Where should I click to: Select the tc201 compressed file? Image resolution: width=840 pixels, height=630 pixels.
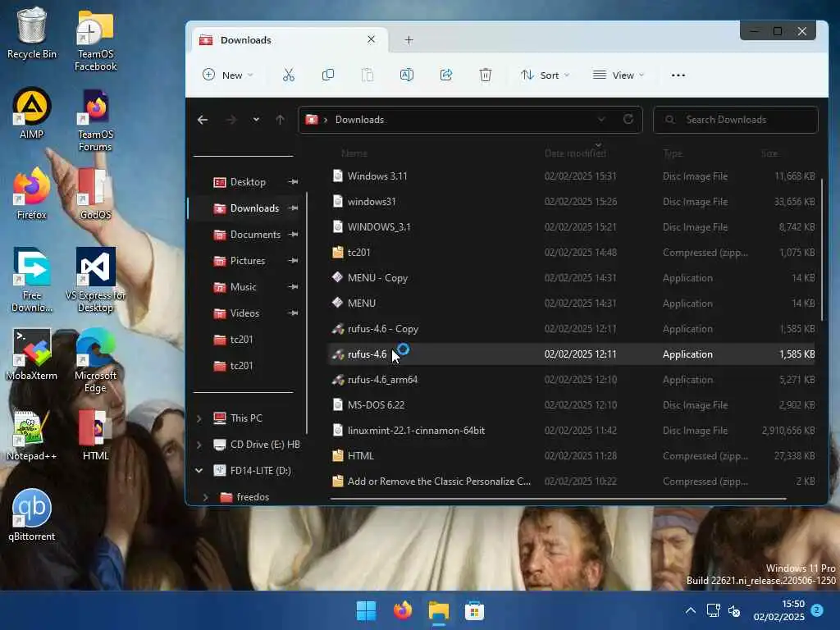pos(572,253)
